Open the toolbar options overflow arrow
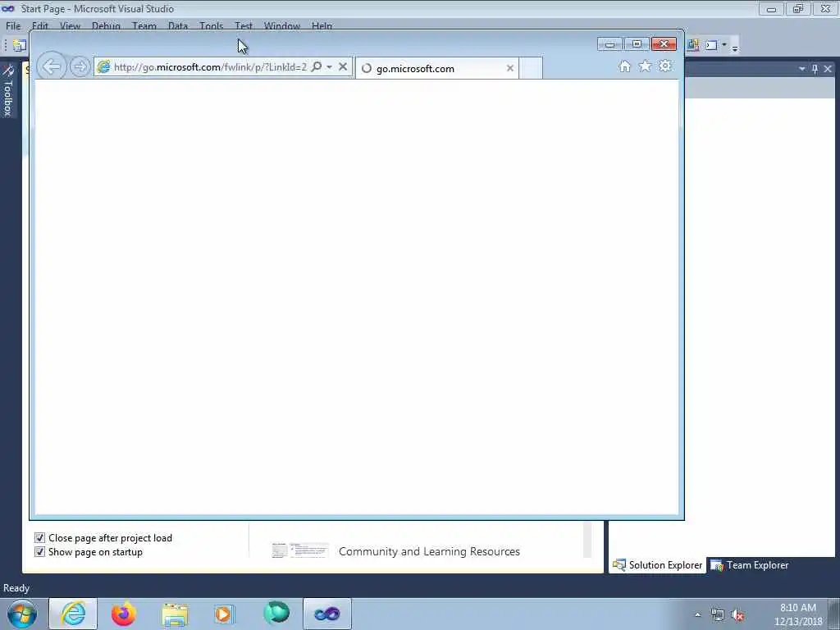Screen dimensions: 840x630 pyautogui.click(x=735, y=48)
